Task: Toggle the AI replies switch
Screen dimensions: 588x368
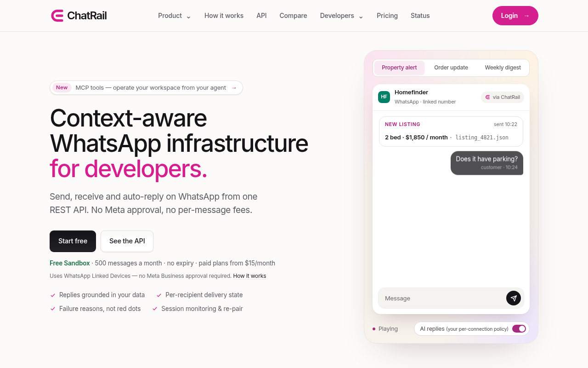Action: 519,328
